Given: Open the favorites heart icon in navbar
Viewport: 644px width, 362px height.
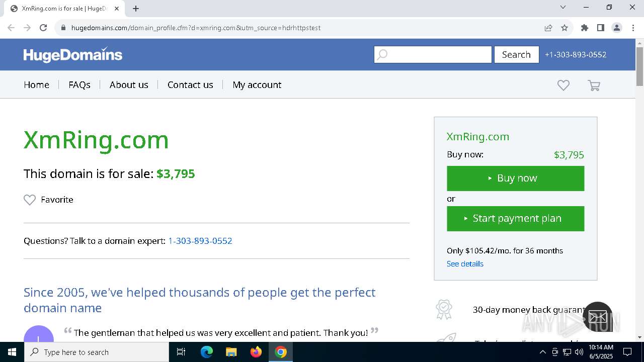Looking at the screenshot, I should pyautogui.click(x=563, y=85).
